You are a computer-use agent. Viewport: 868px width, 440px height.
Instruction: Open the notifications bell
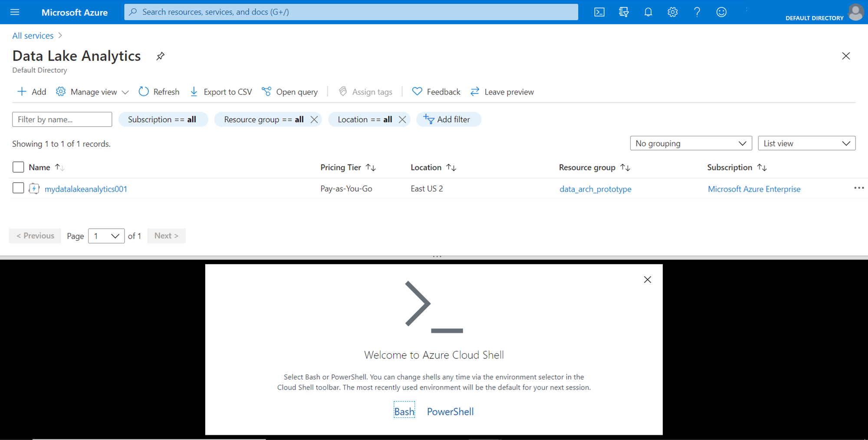pyautogui.click(x=648, y=12)
